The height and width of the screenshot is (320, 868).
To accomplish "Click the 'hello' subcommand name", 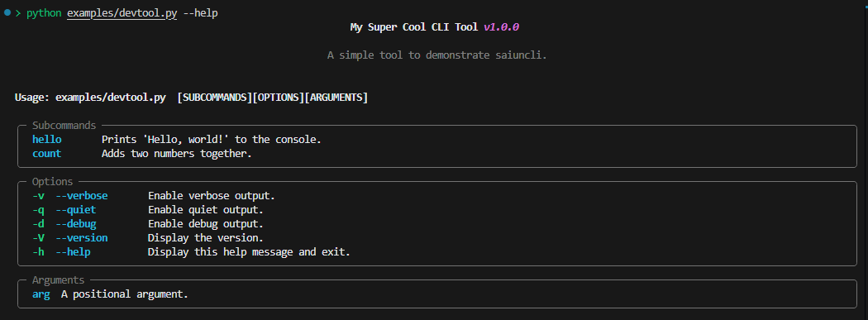I will (46, 140).
